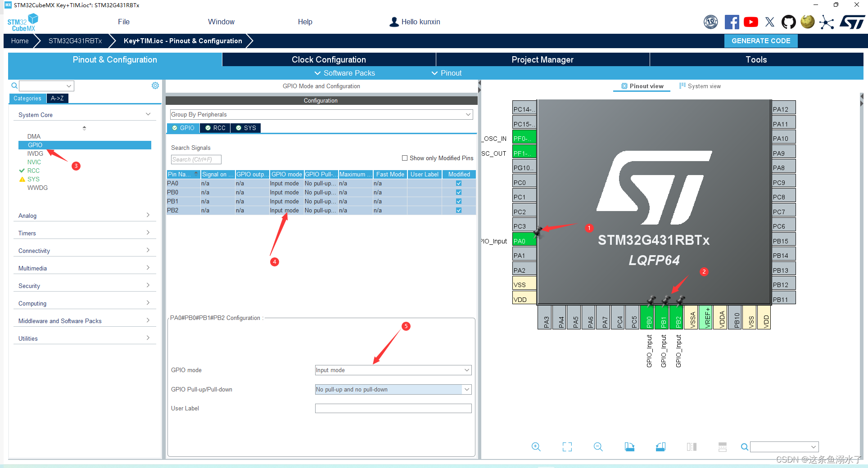The height and width of the screenshot is (468, 868).
Task: Toggle the split view icon
Action: pyautogui.click(x=692, y=447)
